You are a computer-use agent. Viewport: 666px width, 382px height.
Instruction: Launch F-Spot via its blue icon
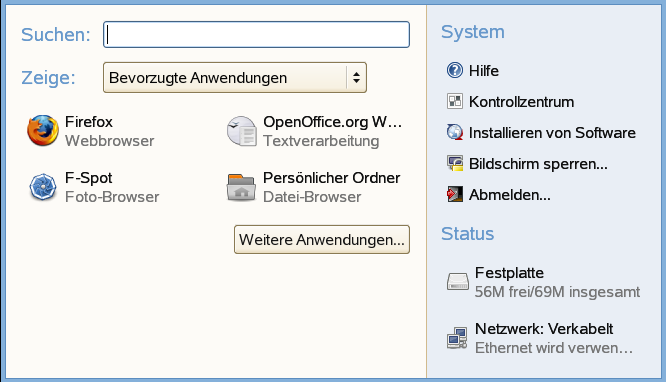click(x=43, y=187)
